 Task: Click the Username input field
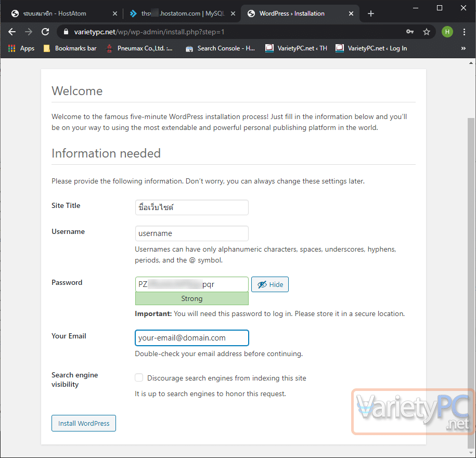[192, 233]
